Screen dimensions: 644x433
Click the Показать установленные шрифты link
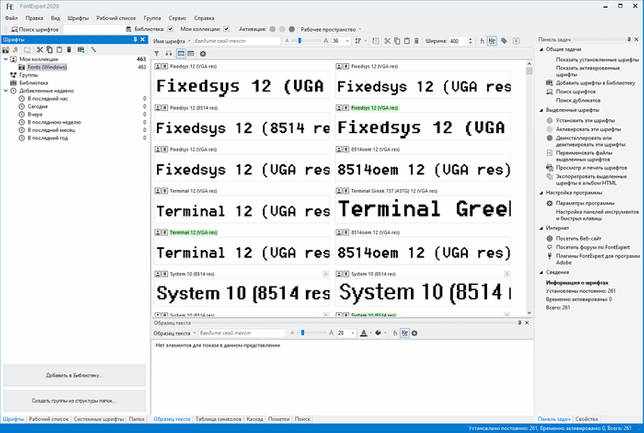tap(597, 60)
